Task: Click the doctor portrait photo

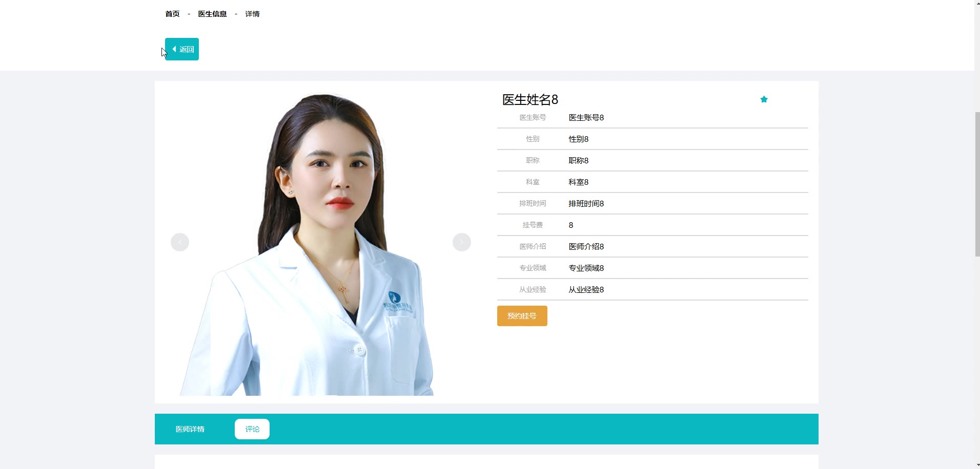Action: coord(308,244)
